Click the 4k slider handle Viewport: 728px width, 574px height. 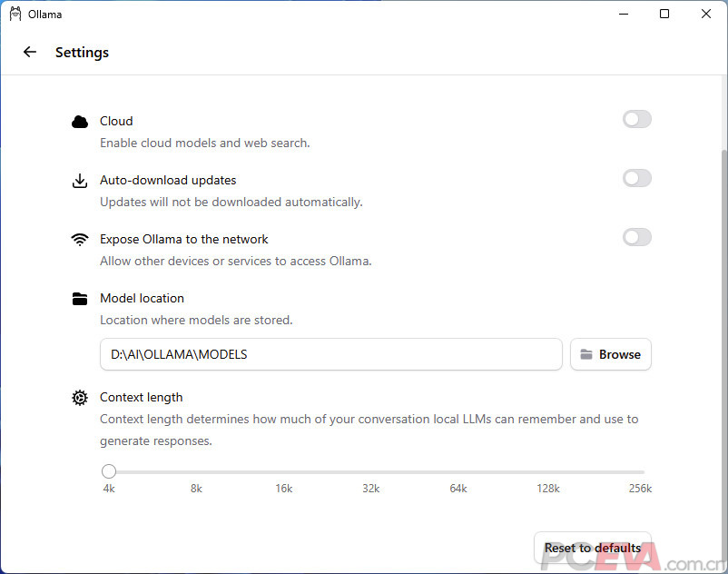click(109, 471)
